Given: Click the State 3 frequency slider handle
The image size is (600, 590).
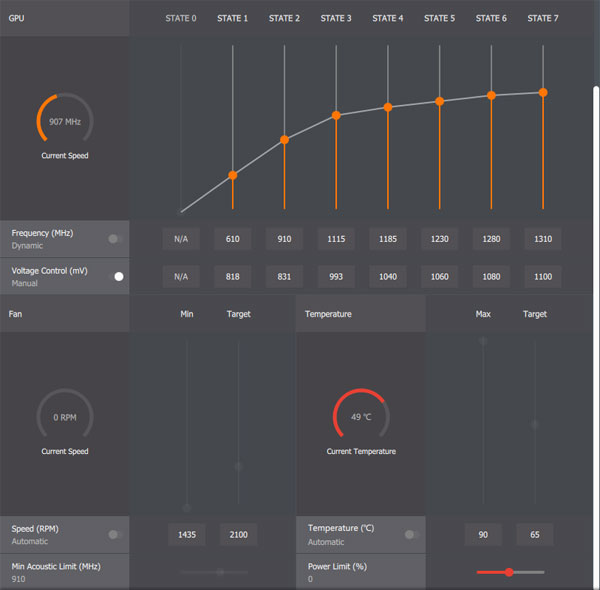Looking at the screenshot, I should (336, 115).
